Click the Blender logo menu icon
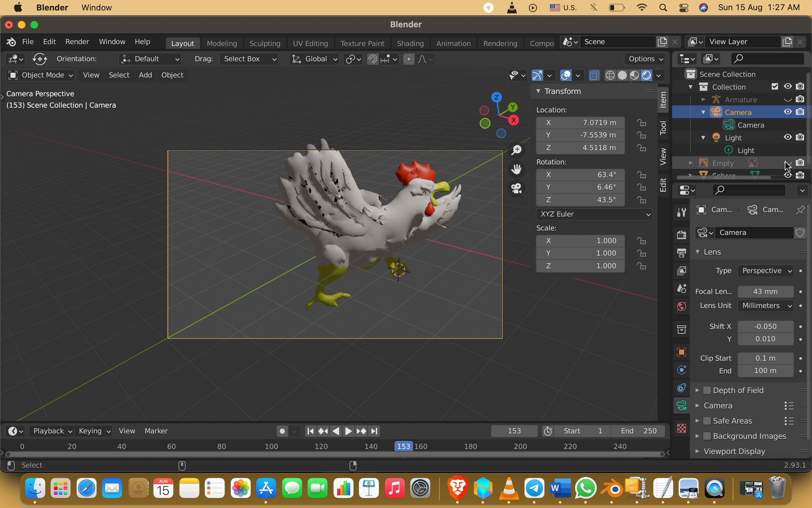 coord(11,42)
